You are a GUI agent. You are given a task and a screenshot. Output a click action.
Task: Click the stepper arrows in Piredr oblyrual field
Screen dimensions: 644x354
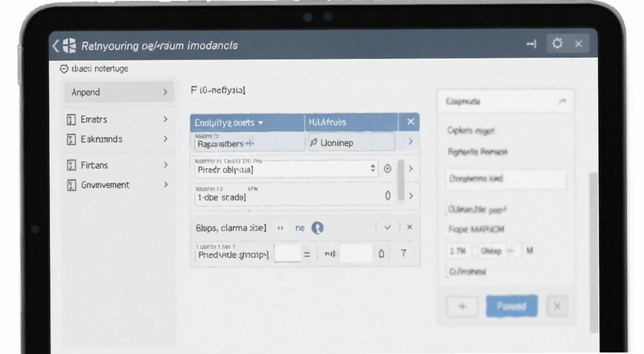[x=373, y=168]
